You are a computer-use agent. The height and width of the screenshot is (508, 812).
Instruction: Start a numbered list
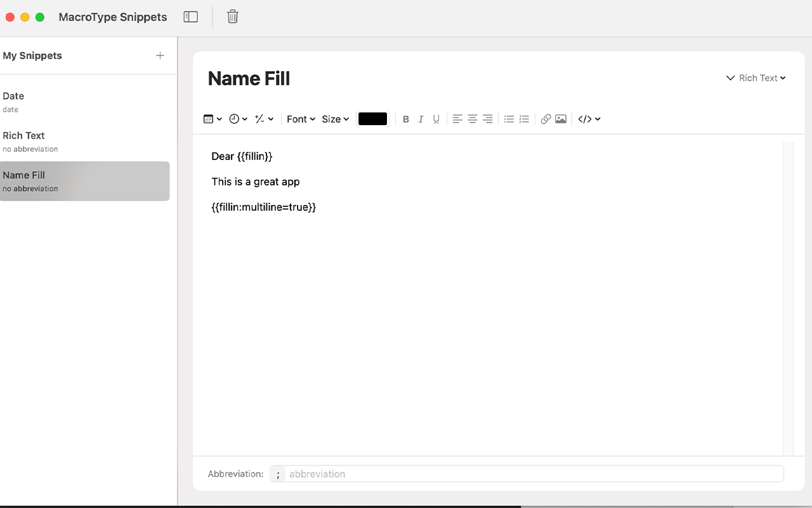(x=523, y=119)
